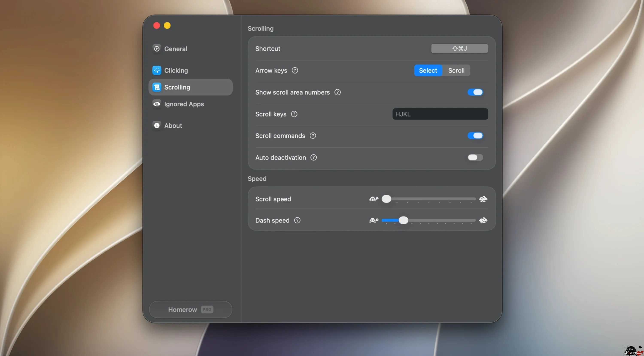Click the Dash speed slider track
The width and height of the screenshot is (644, 356).
tap(428, 220)
